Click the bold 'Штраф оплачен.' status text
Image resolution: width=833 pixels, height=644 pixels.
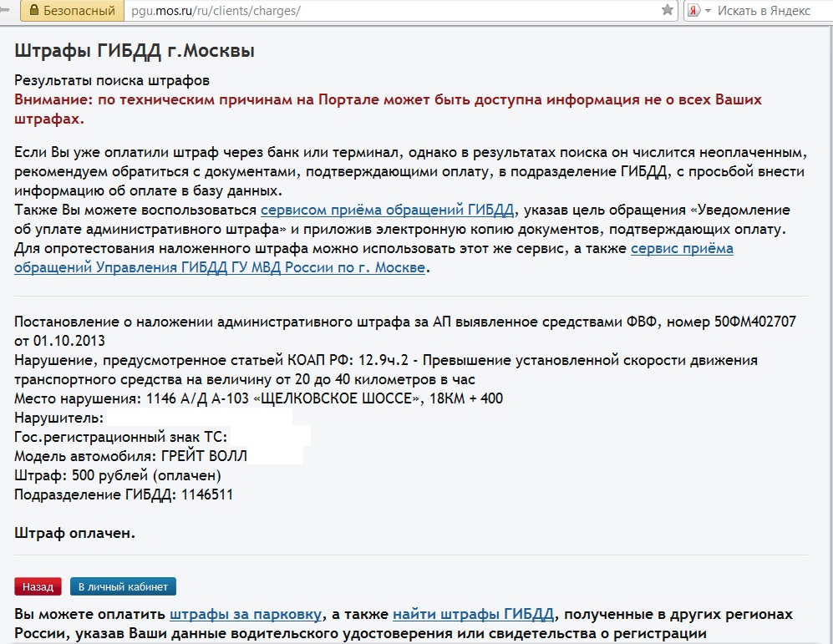click(x=74, y=532)
